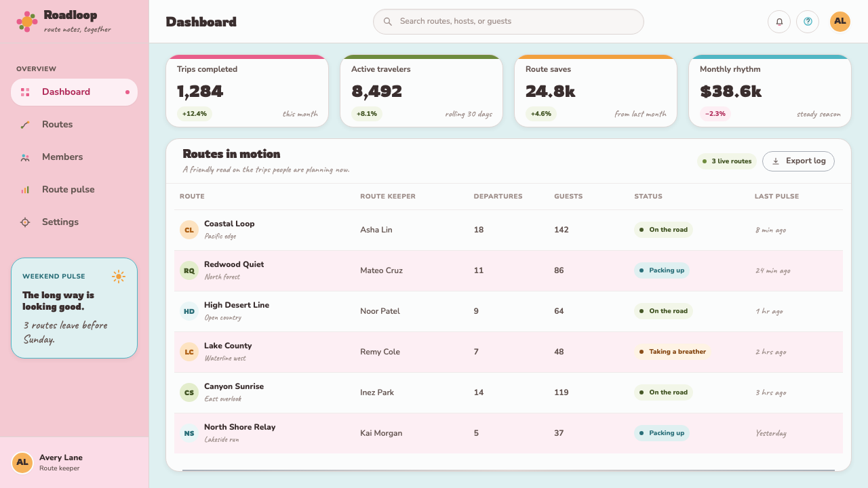Open the AL profile avatar in header
Image resolution: width=868 pixels, height=488 pixels.
[x=840, y=22]
